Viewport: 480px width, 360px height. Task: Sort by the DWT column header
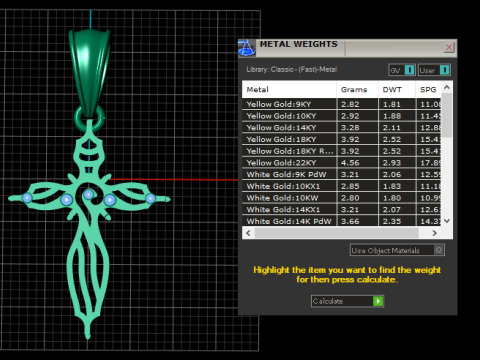397,89
